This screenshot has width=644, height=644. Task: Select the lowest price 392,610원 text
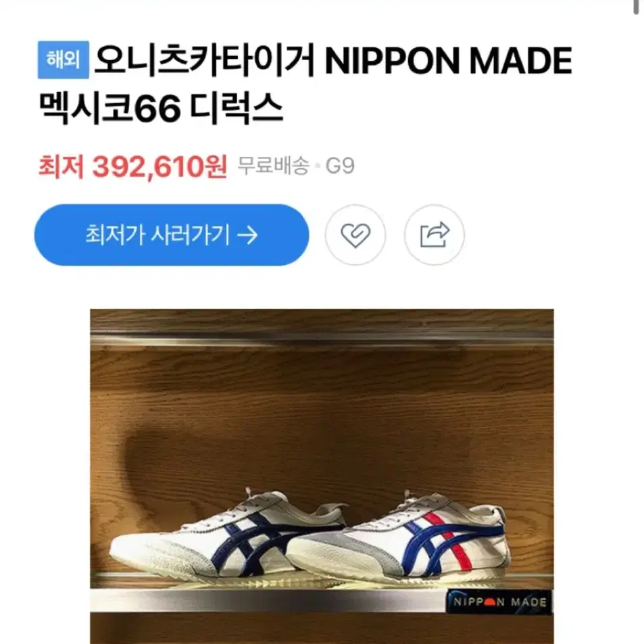(x=159, y=167)
